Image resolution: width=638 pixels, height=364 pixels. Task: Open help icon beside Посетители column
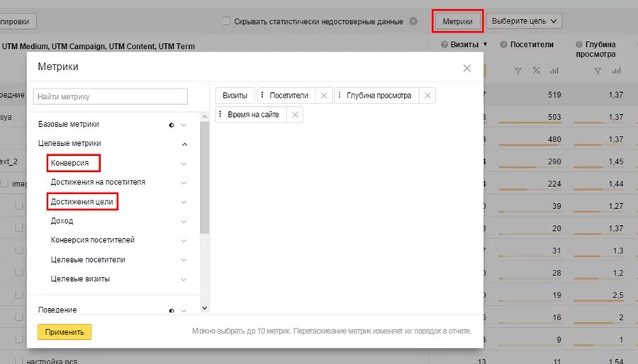point(504,45)
